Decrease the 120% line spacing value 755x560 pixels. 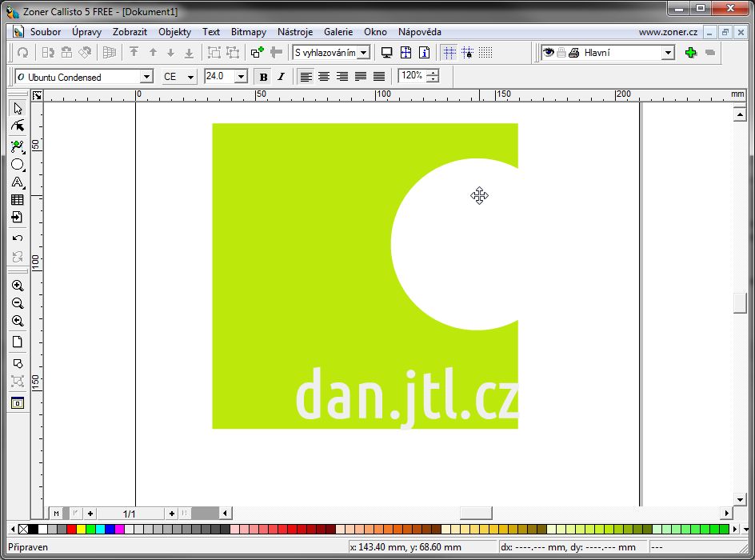[x=433, y=79]
